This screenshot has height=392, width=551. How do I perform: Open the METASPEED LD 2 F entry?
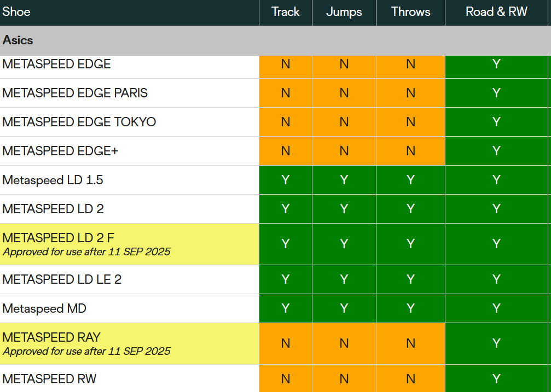pos(59,238)
